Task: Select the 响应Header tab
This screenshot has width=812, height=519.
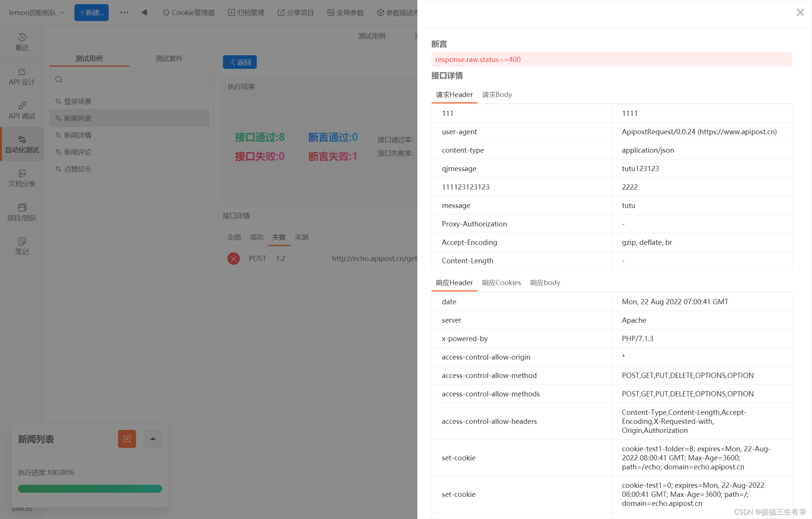Action: click(x=454, y=283)
